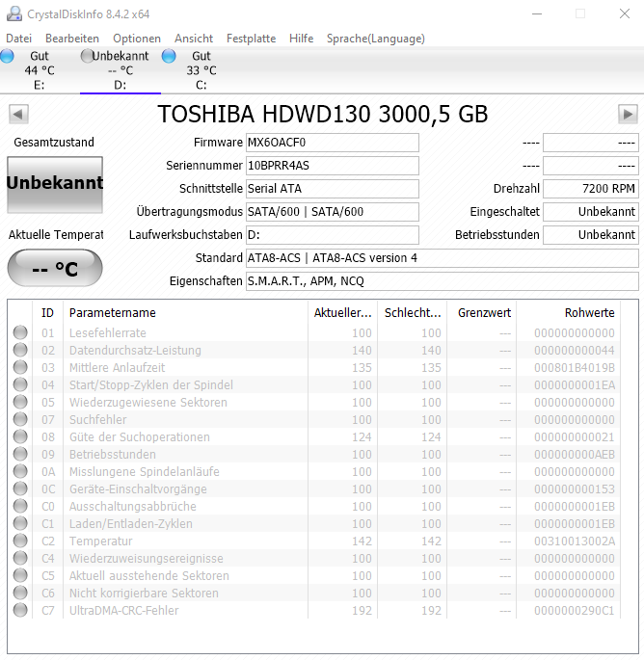This screenshot has height=660, width=644.
Task: Select the Temperatur parameter text
Action: 100,541
